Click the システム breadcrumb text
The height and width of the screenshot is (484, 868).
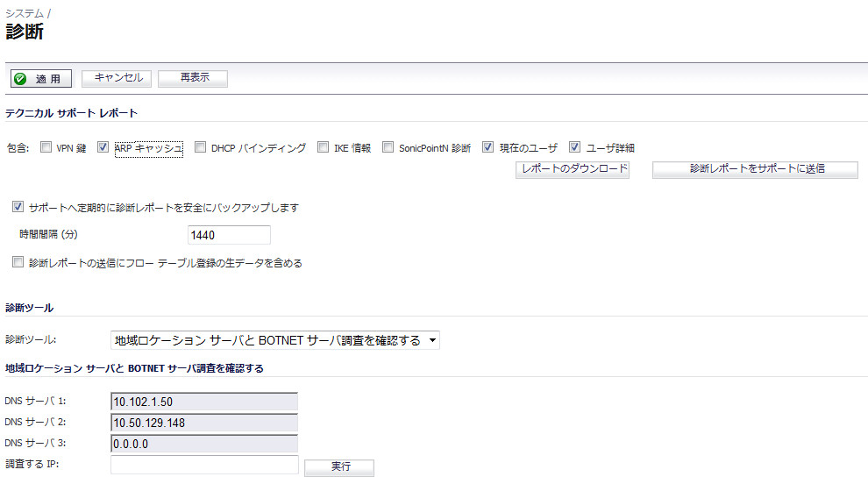pyautogui.click(x=25, y=13)
